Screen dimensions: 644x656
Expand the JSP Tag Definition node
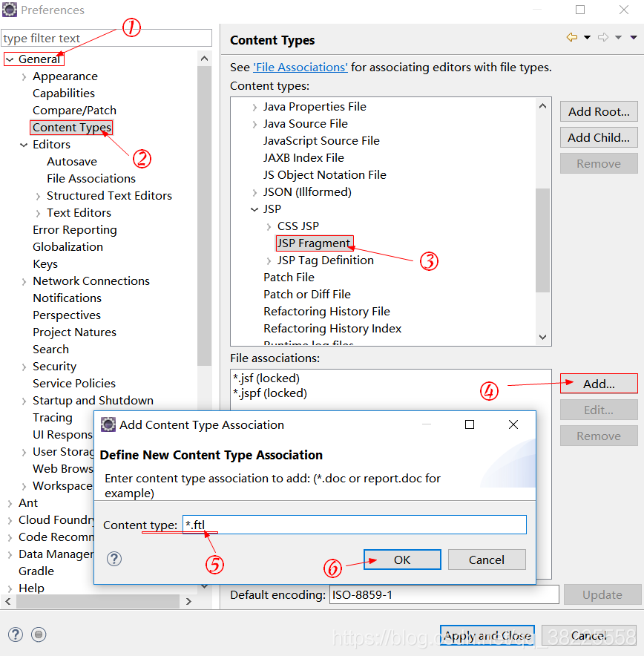pos(269,260)
